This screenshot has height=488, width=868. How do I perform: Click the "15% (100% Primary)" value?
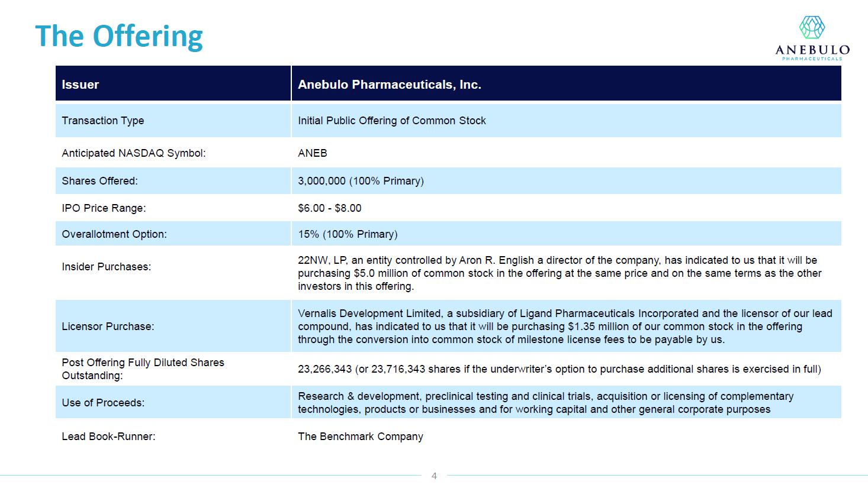click(x=348, y=234)
